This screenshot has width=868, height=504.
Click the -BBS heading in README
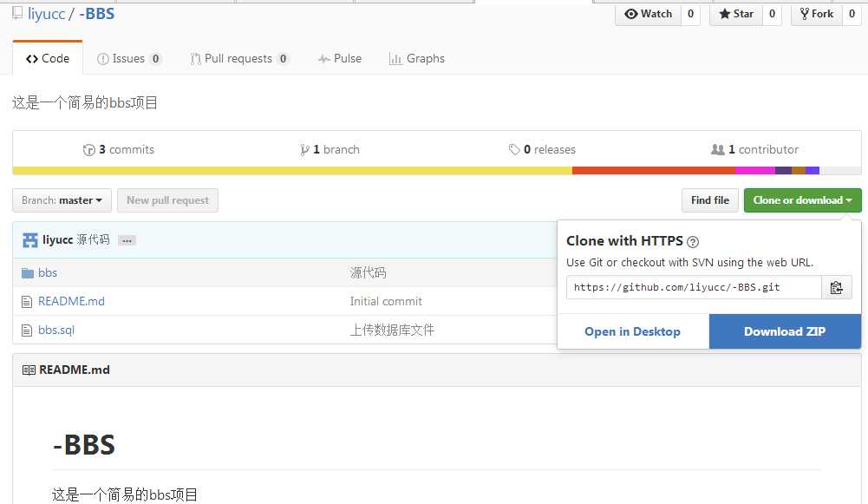(84, 445)
